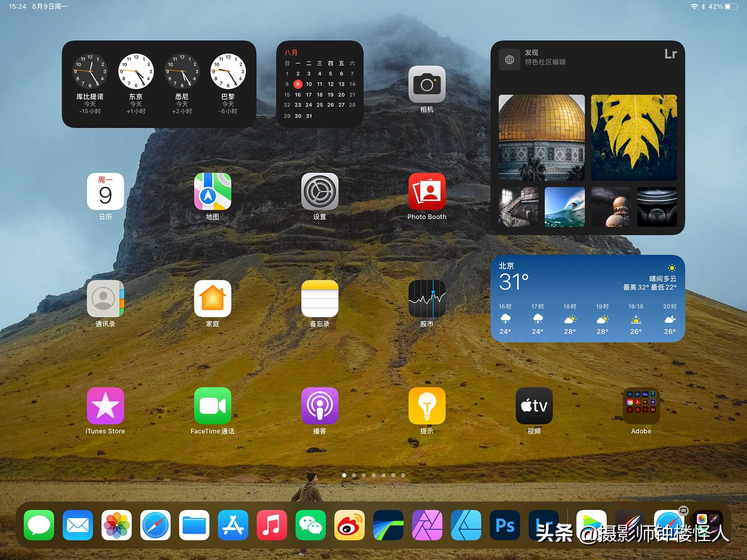The image size is (747, 560).
Task: Jump to the last home screen page dot
Action: click(403, 475)
